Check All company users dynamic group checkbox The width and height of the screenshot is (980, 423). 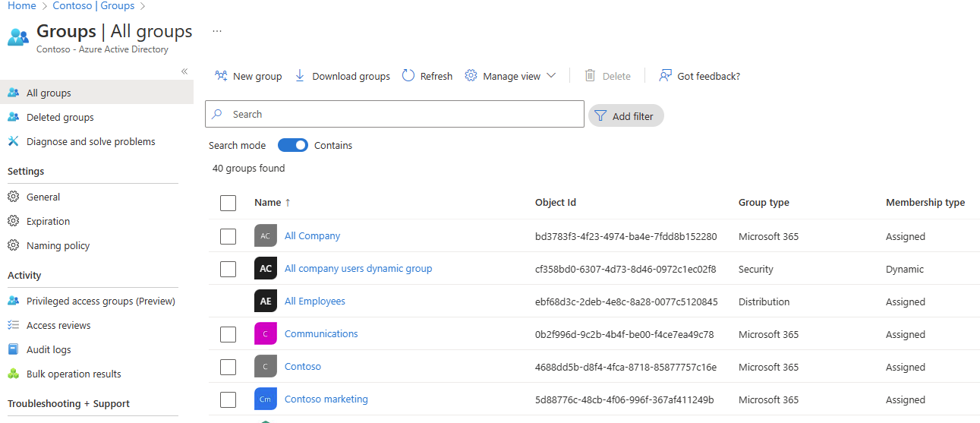[228, 269]
